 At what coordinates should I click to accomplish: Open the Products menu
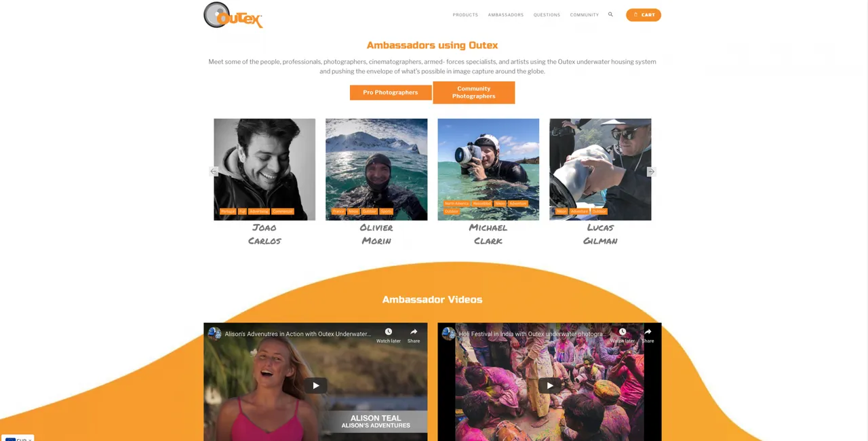point(465,15)
